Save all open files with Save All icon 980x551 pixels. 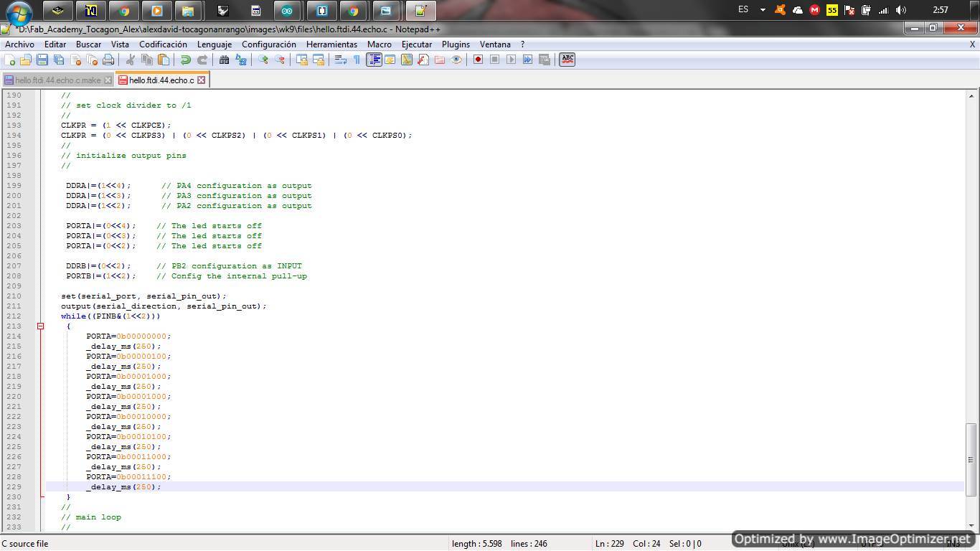click(x=59, y=60)
